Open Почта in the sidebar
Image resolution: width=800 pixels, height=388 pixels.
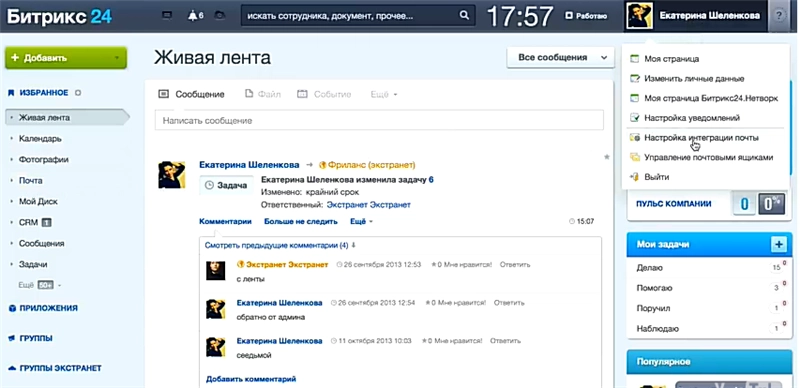pos(31,181)
